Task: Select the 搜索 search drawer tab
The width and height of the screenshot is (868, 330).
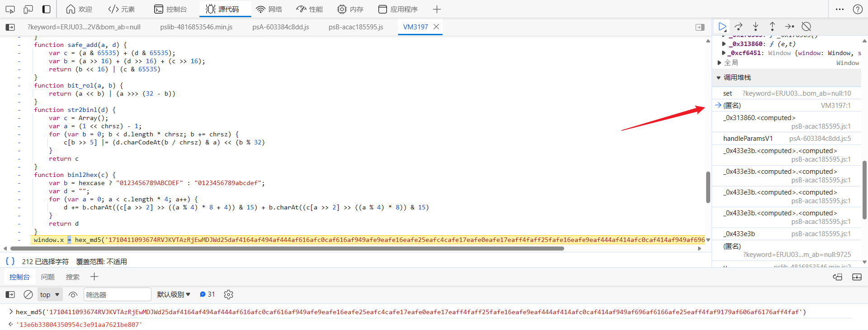Action: tap(72, 277)
